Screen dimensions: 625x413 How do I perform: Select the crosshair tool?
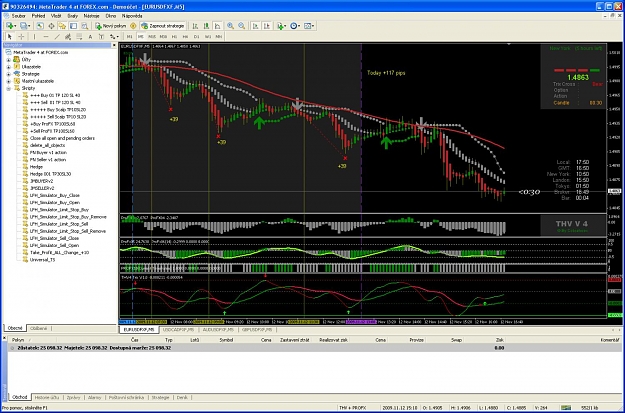[21, 37]
